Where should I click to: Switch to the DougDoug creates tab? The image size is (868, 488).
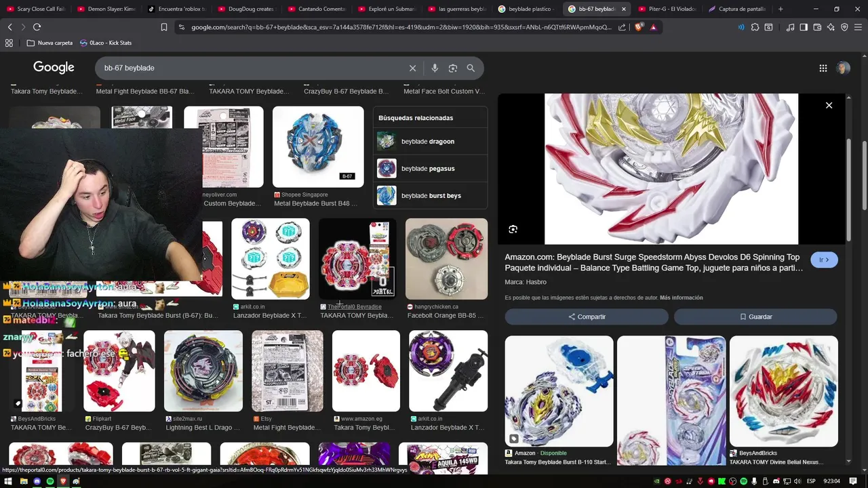[x=248, y=9]
